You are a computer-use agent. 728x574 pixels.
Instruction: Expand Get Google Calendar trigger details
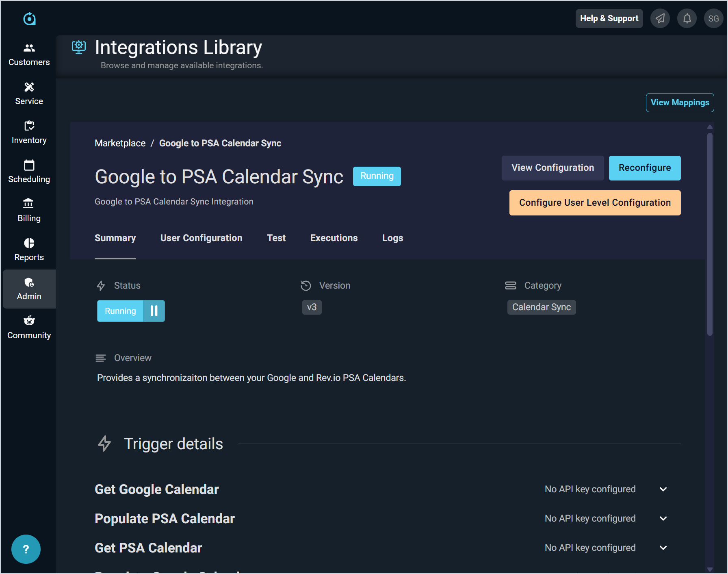(663, 489)
